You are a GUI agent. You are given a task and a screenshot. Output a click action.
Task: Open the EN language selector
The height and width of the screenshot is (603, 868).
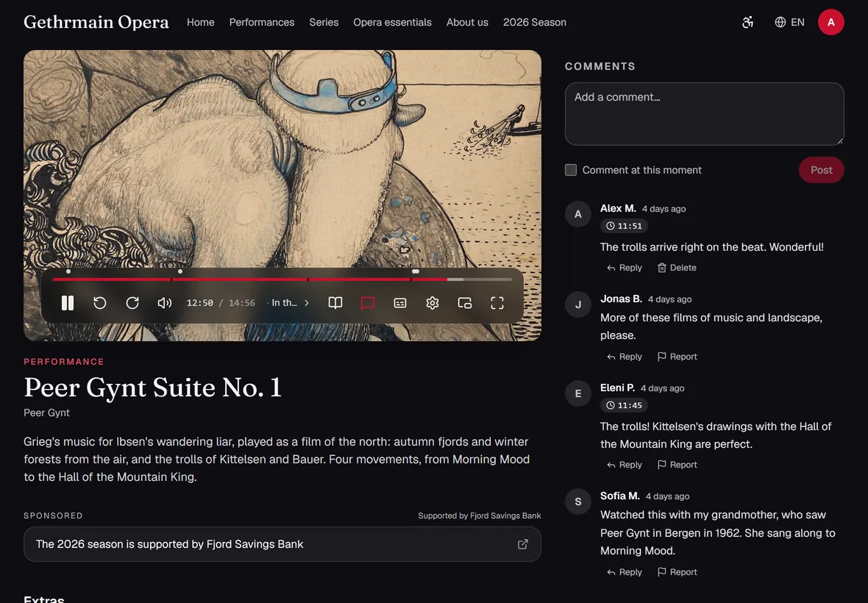(789, 22)
